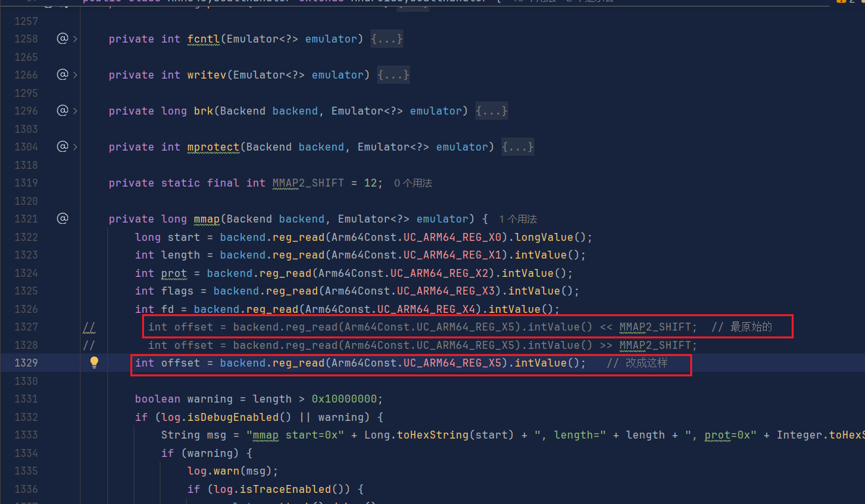Expand the fold chevron on line 1266
Screen dimensions: 865x504
click(x=75, y=75)
